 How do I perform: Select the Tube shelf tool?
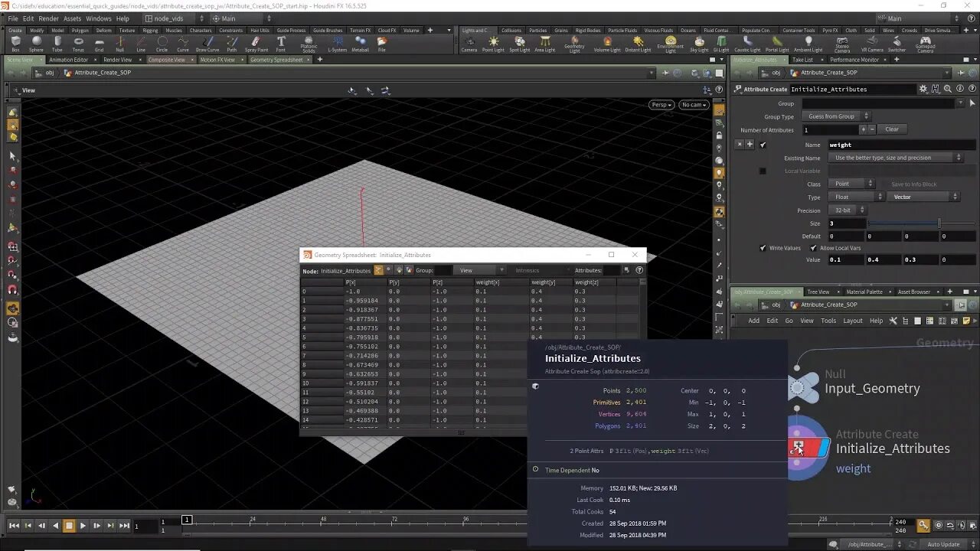pyautogui.click(x=57, y=44)
